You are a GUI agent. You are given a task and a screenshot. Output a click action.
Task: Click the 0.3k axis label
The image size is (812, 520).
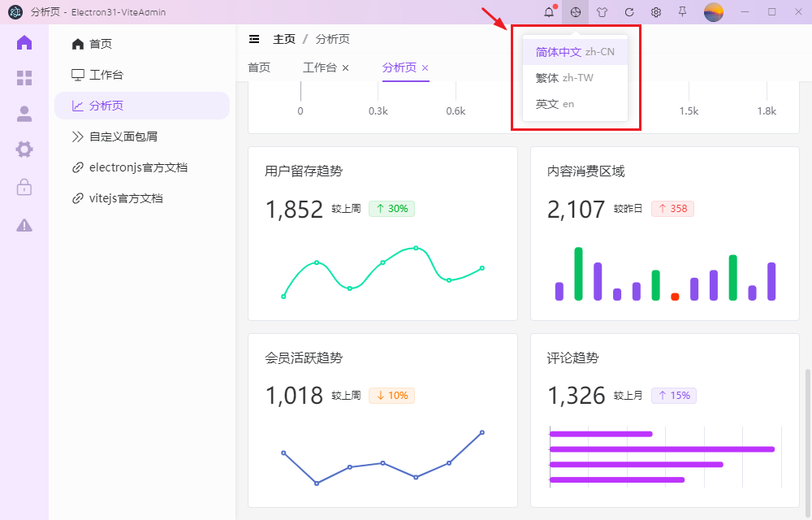[378, 110]
